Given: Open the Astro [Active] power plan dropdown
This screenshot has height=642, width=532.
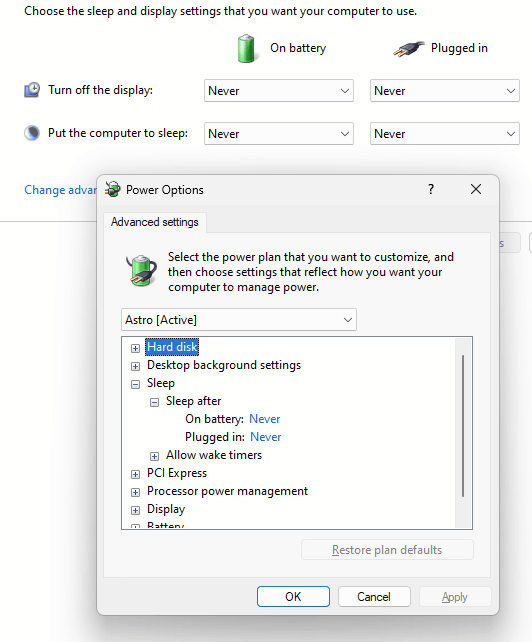Looking at the screenshot, I should pos(239,320).
